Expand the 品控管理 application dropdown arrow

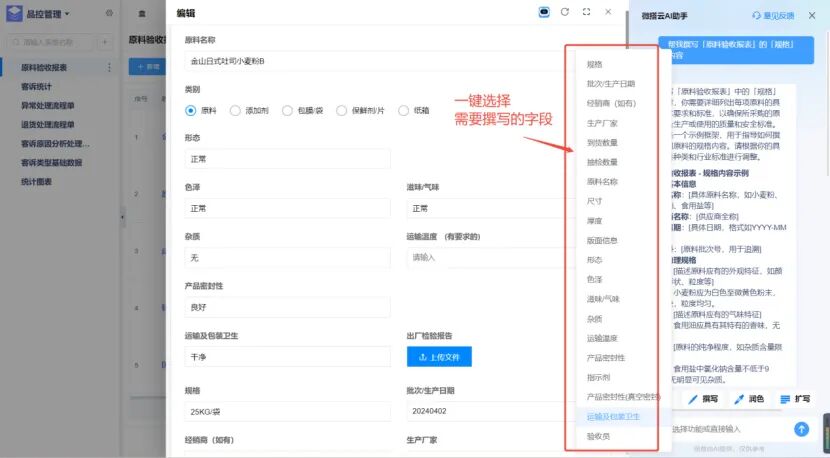pyautogui.click(x=67, y=14)
